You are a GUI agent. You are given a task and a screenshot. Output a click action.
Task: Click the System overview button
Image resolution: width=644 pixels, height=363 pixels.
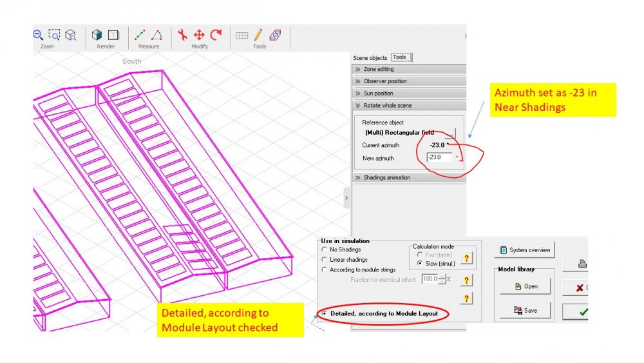pos(524,250)
